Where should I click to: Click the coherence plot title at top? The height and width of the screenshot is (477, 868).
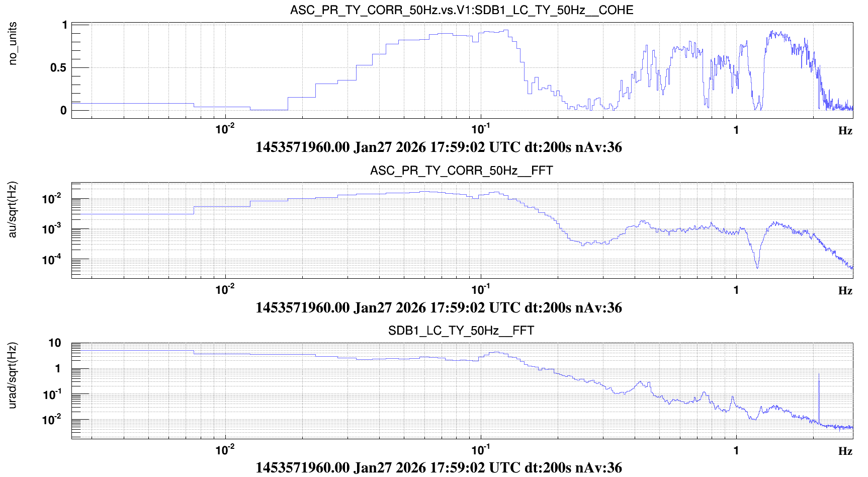click(x=461, y=10)
